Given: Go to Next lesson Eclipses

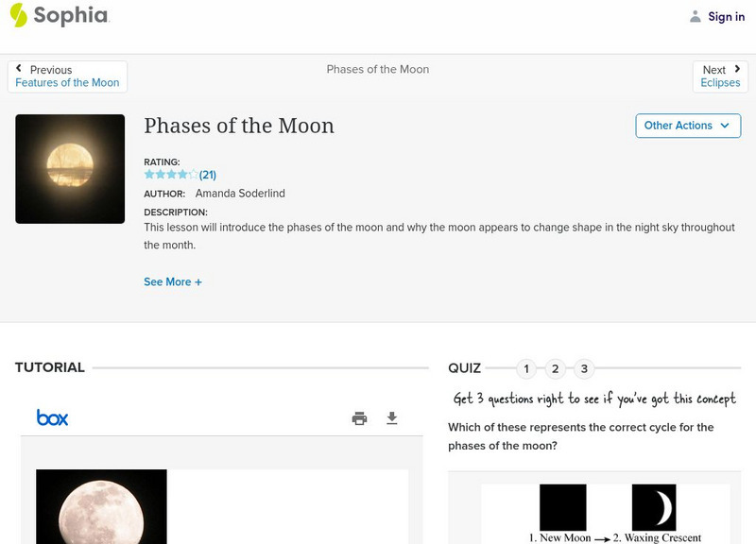Looking at the screenshot, I should (720, 76).
